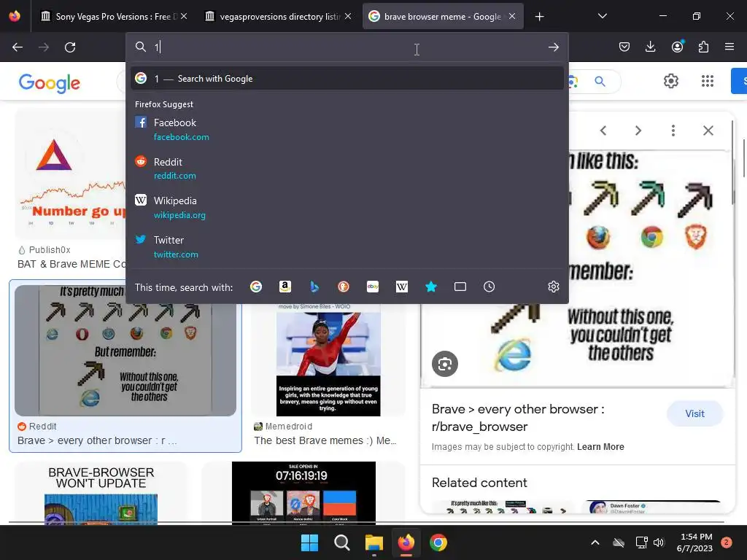This screenshot has width=747, height=560.
Task: Close the image preview panel
Action: tap(708, 131)
